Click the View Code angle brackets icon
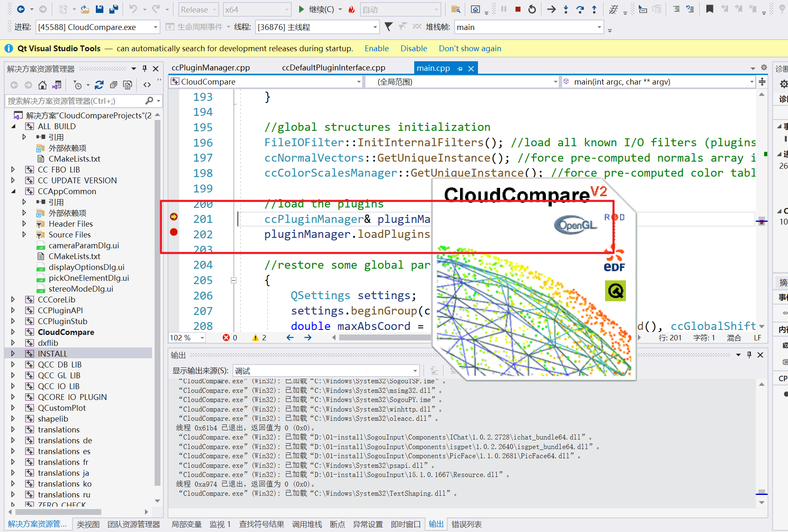788x532 pixels. 147,85
